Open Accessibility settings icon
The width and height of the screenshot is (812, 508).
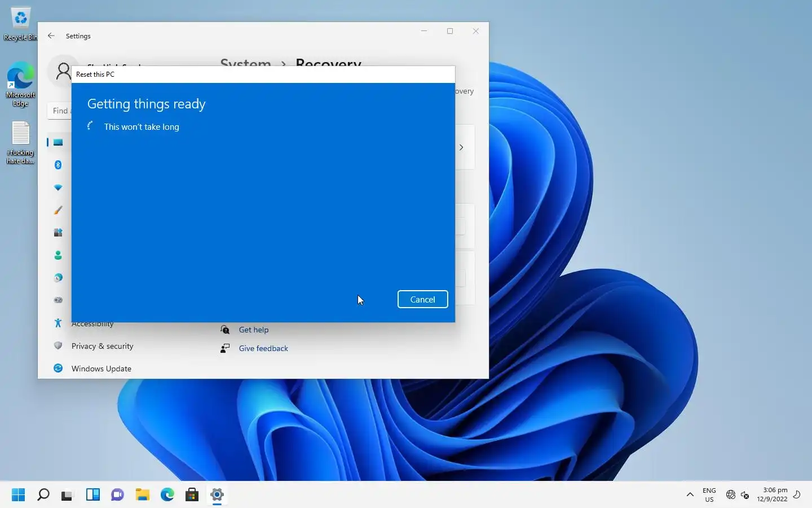coord(58,323)
